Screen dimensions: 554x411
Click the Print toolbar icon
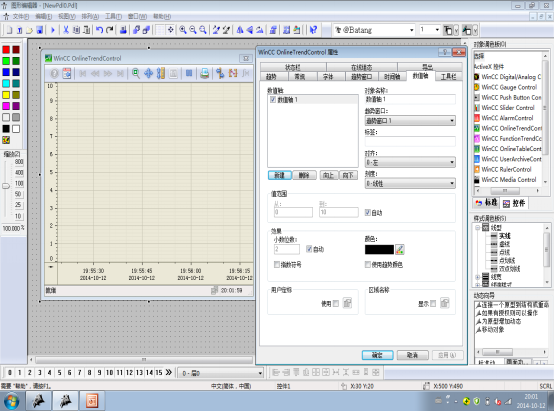click(123, 30)
